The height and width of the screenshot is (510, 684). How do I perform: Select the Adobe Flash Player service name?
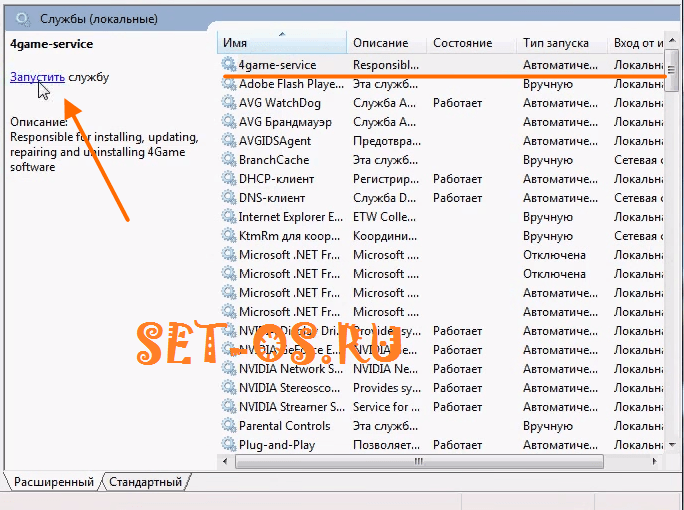(291, 84)
